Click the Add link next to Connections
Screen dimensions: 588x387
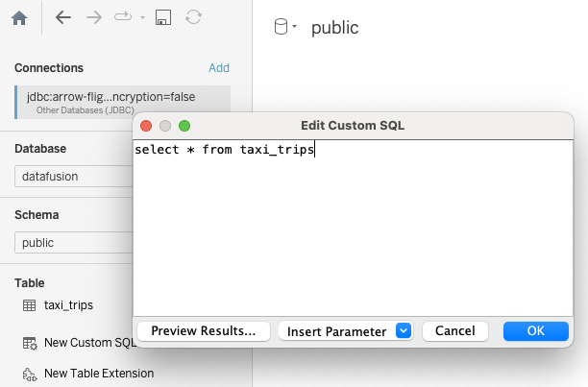pos(219,68)
